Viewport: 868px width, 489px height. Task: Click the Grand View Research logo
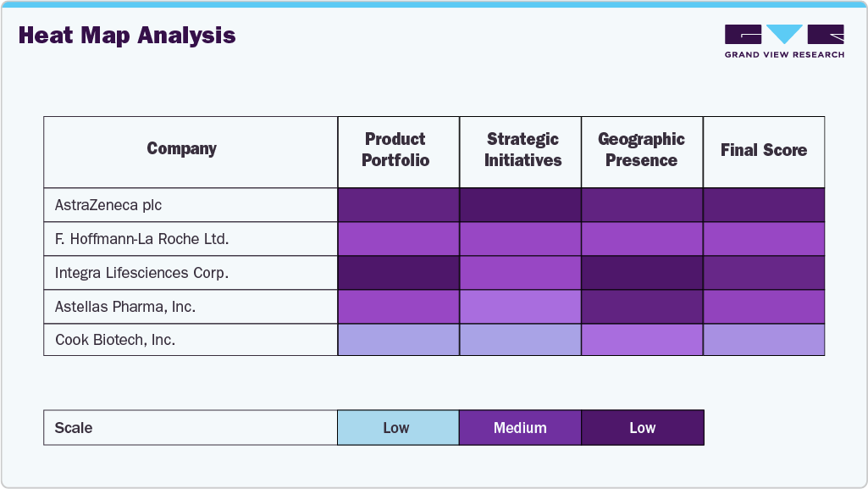click(784, 42)
